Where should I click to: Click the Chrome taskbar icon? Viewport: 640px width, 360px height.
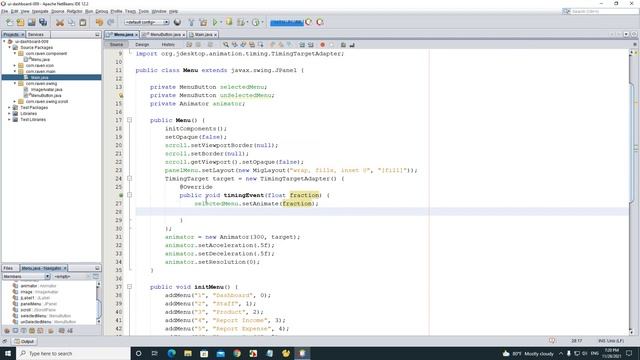click(237, 353)
